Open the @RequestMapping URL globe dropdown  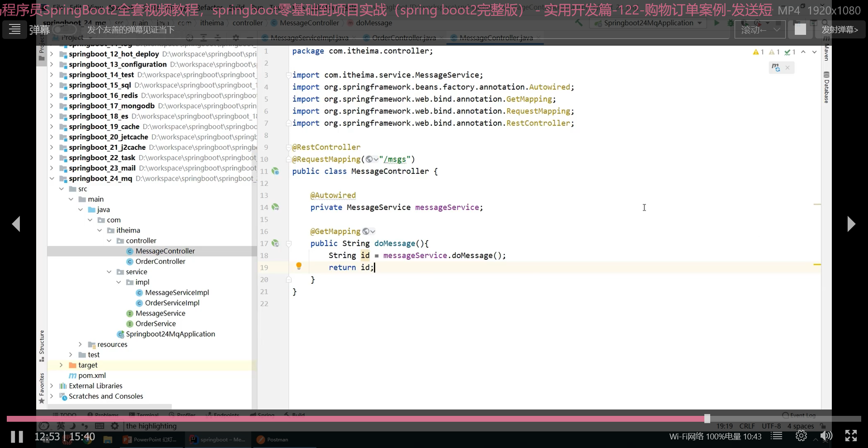pyautogui.click(x=372, y=159)
